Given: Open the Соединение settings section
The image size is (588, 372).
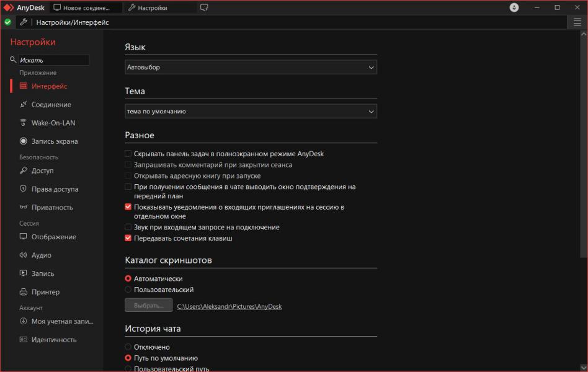Looking at the screenshot, I should [51, 105].
